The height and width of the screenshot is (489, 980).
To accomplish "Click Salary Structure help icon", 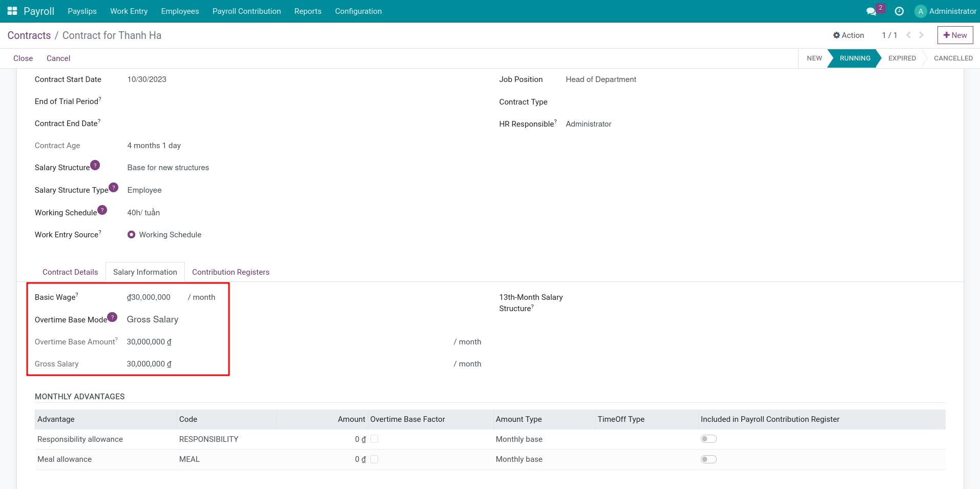I will pyautogui.click(x=95, y=165).
